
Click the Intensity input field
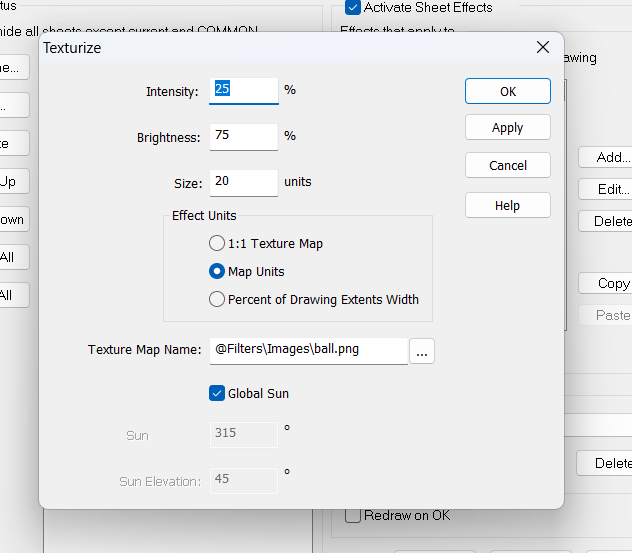(244, 90)
